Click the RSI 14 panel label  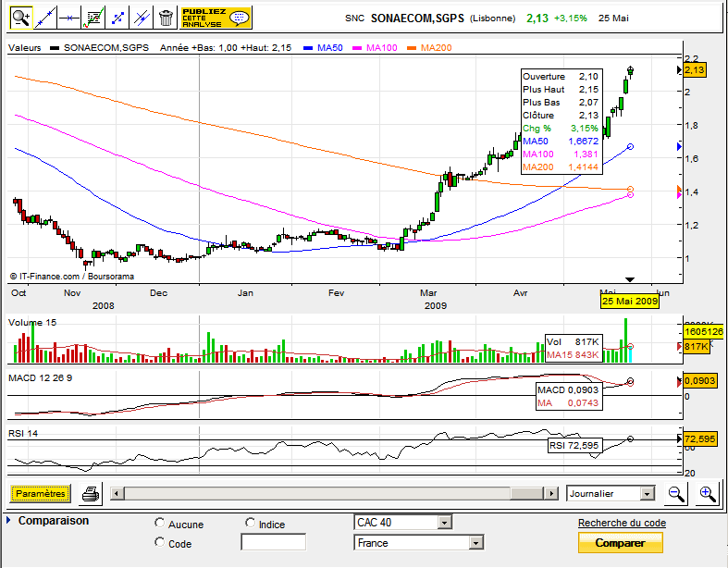pyautogui.click(x=23, y=433)
